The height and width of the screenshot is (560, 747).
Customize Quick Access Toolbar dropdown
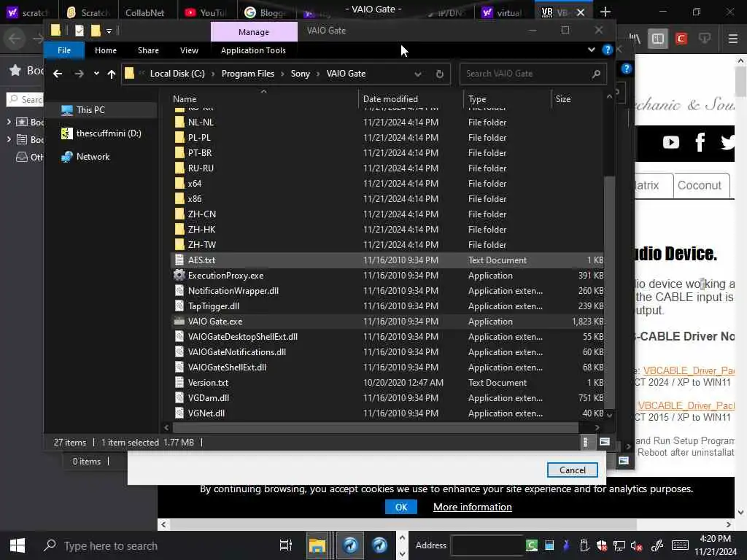pos(109,31)
